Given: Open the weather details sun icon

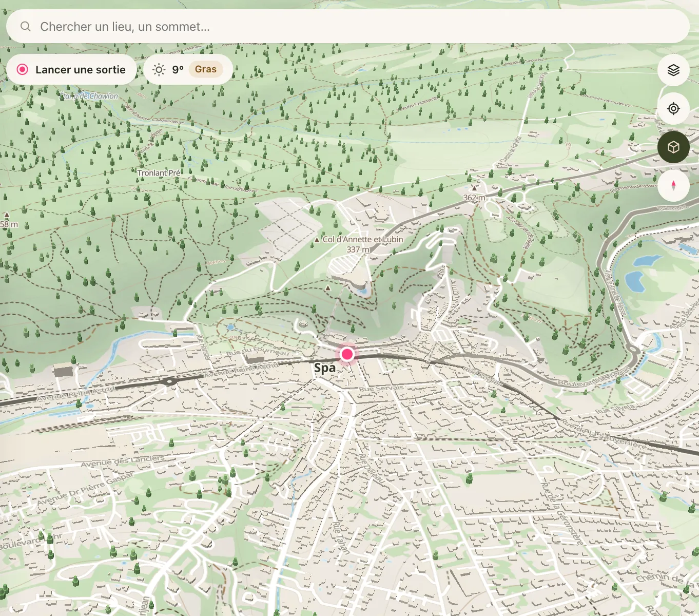Looking at the screenshot, I should 159,69.
